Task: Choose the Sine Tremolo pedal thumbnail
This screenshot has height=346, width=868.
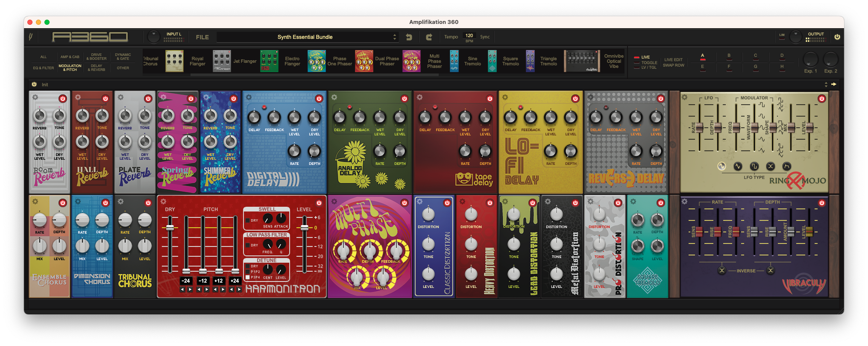Action: click(x=454, y=61)
